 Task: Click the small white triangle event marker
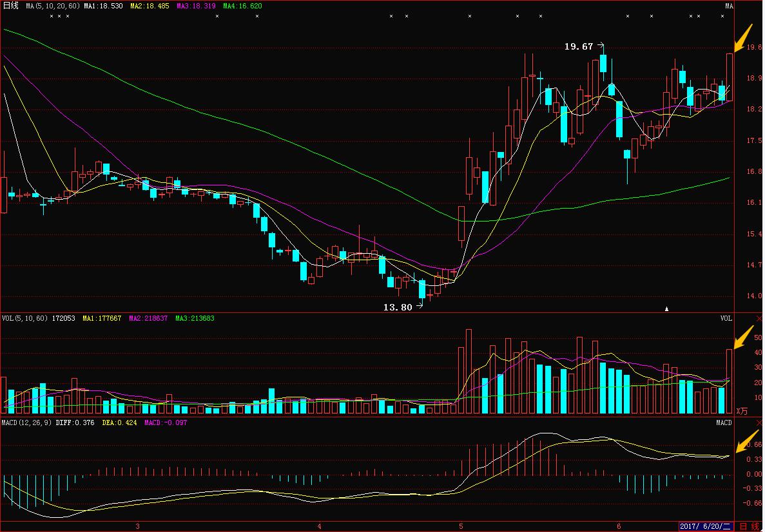pyautogui.click(x=667, y=309)
